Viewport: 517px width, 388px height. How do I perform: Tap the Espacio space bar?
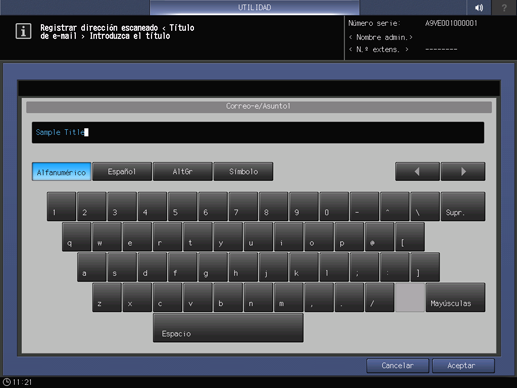pyautogui.click(x=228, y=328)
